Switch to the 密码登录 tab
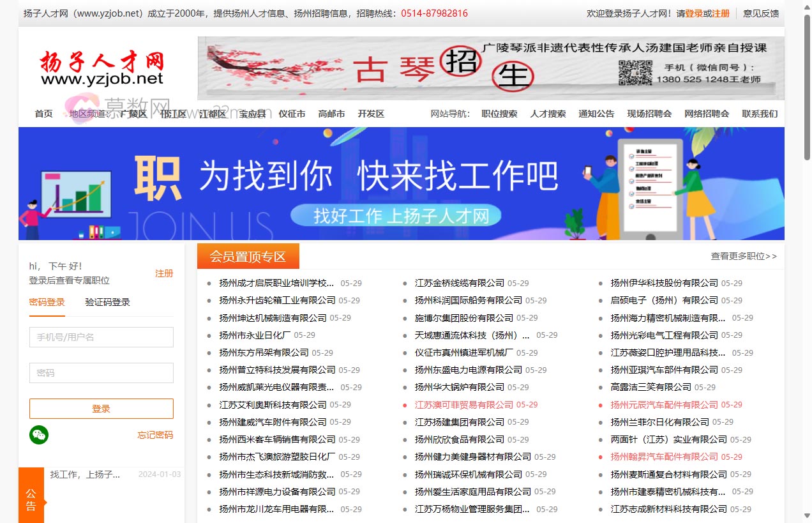Screen dimensions: 812x523 (x=47, y=302)
